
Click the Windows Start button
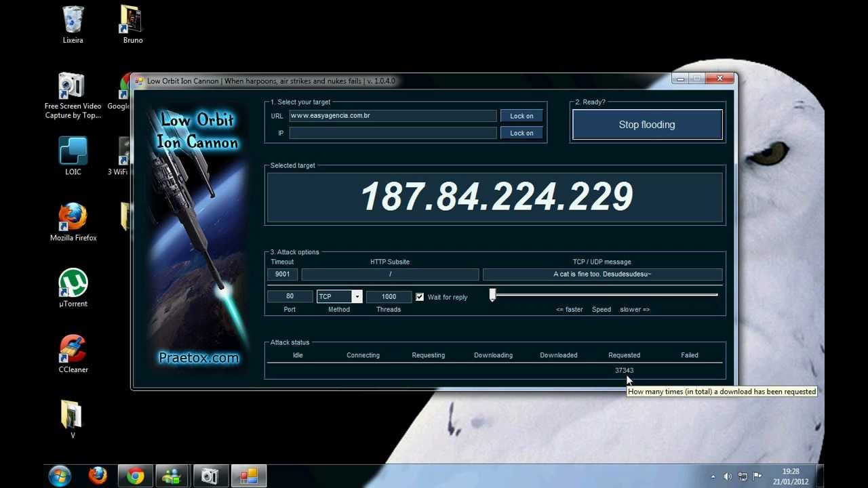tap(60, 476)
